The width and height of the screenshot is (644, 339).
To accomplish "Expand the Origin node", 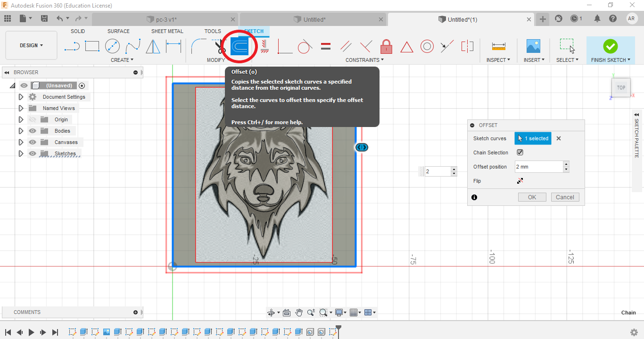I will pyautogui.click(x=21, y=119).
